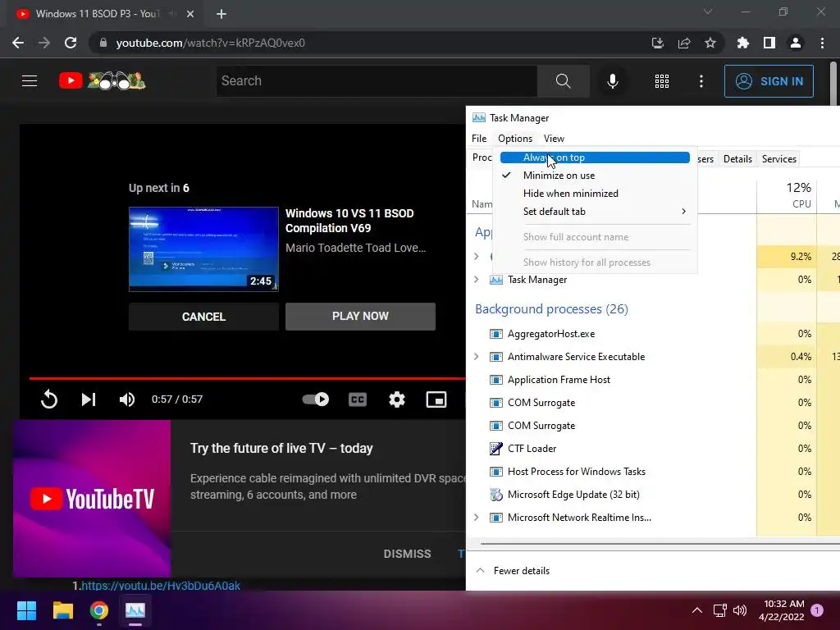The image size is (840, 630).
Task: Select the AggregatorHost.exe process
Action: [x=550, y=334]
